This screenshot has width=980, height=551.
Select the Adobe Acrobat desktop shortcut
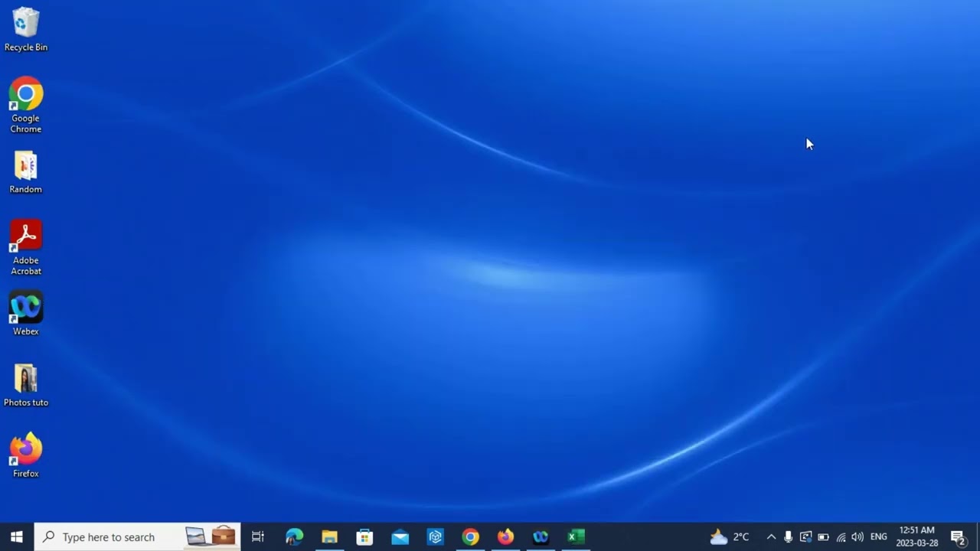click(x=25, y=247)
